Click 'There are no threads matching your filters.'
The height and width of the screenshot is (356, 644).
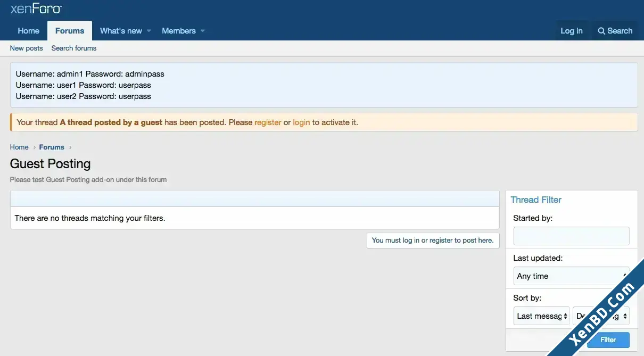point(90,218)
